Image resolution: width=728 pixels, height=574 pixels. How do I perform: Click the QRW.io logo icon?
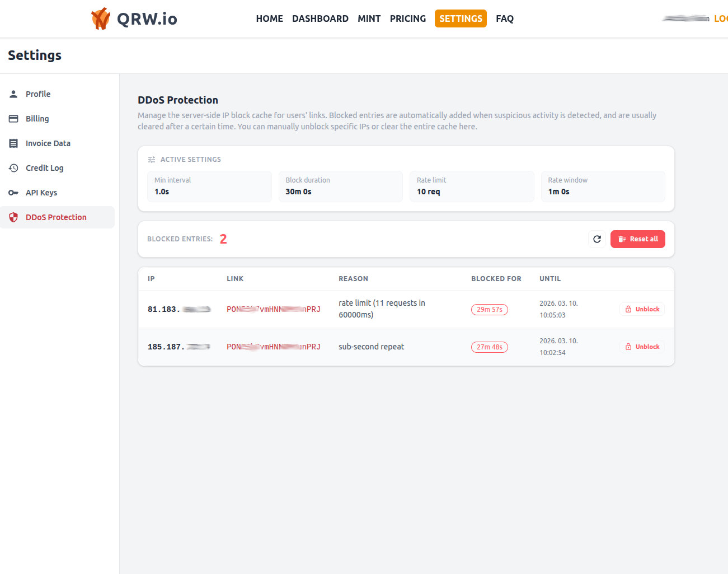(x=101, y=18)
